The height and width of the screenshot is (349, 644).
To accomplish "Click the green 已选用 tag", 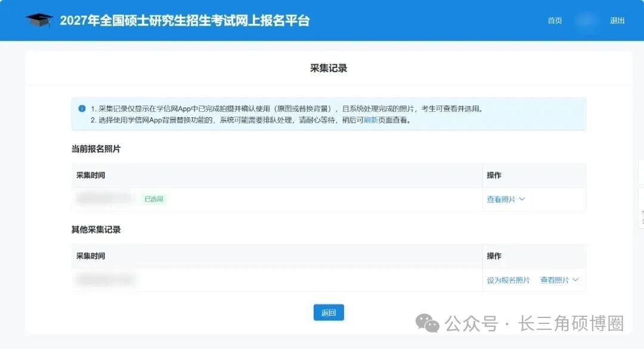I will (x=154, y=199).
